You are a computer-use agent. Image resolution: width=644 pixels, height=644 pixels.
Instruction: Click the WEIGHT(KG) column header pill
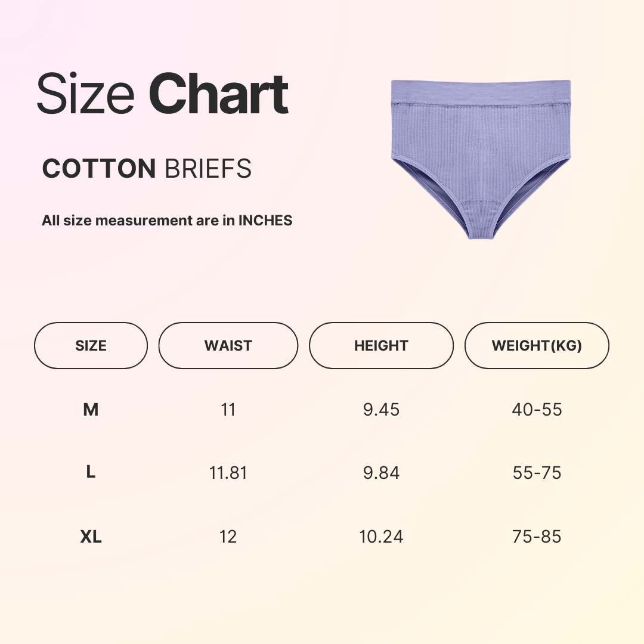pyautogui.click(x=537, y=346)
